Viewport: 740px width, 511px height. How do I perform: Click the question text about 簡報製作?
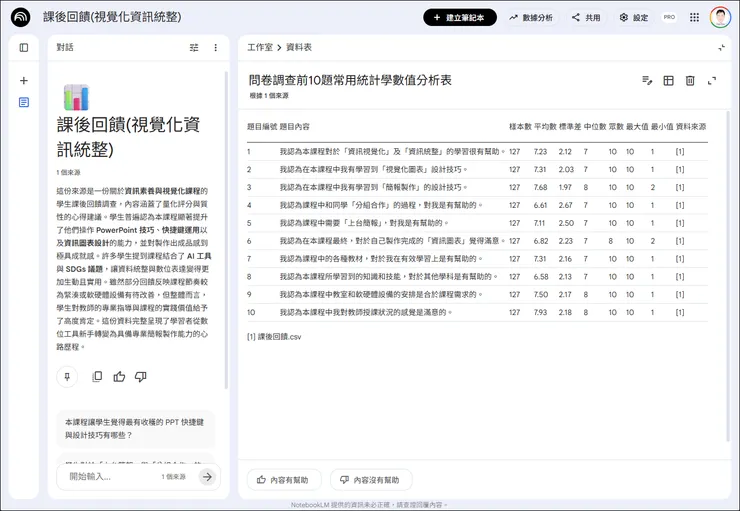(374, 187)
